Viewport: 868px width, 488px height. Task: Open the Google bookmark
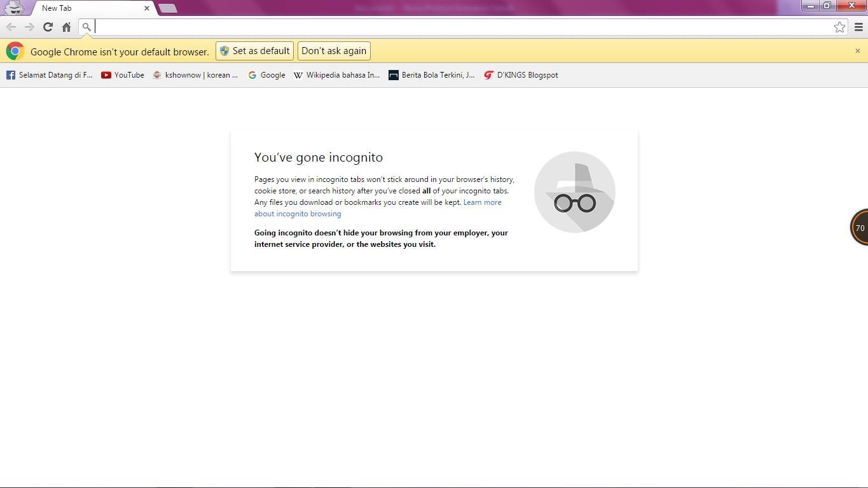pyautogui.click(x=266, y=74)
